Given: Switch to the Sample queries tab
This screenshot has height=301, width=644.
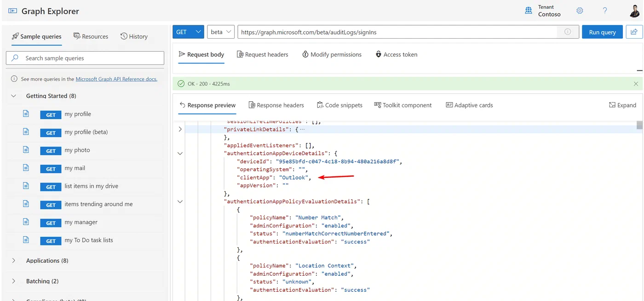Looking at the screenshot, I should pos(36,36).
